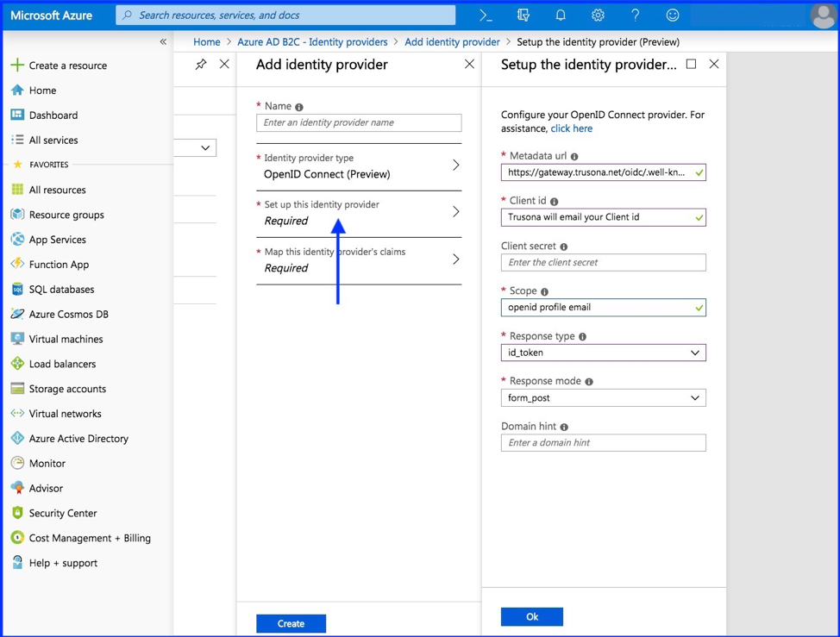Click the Domain hint field

click(x=603, y=443)
